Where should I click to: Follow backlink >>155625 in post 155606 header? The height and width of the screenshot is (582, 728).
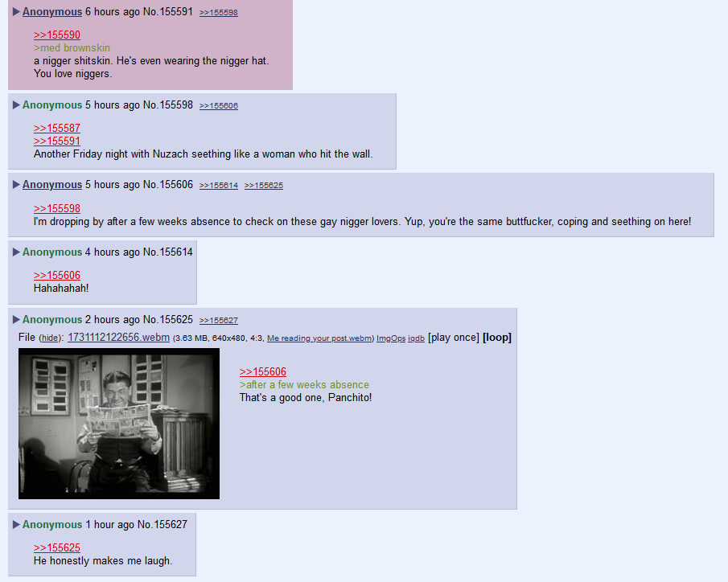(x=264, y=185)
